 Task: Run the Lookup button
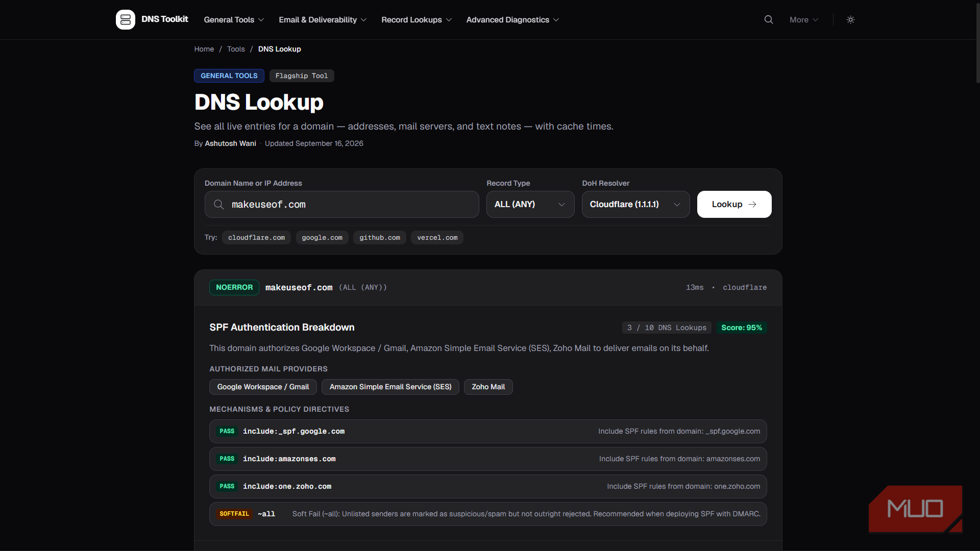(734, 204)
